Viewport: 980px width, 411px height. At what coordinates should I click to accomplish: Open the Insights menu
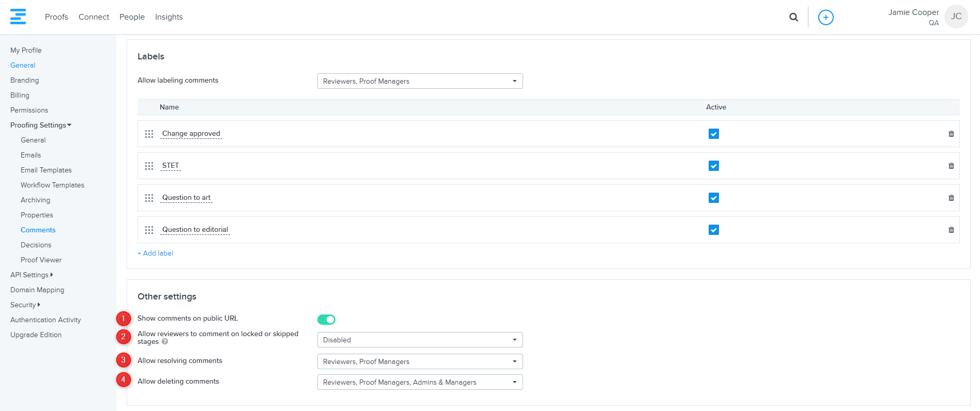169,17
